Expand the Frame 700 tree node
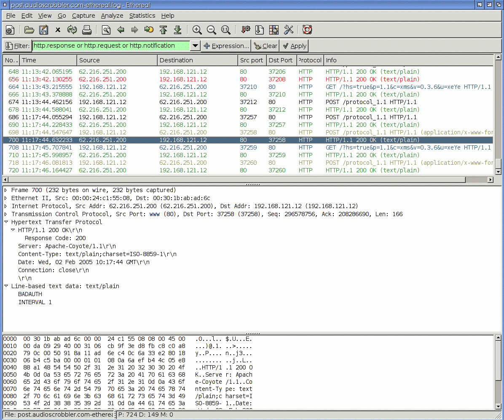Image resolution: width=504 pixels, height=420 pixels. 6,190
